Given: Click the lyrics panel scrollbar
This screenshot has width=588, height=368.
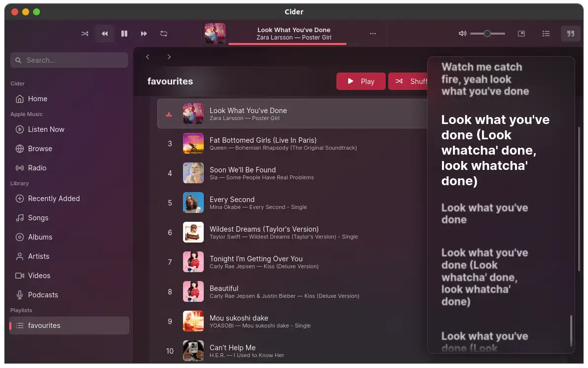Looking at the screenshot, I should coord(571,330).
